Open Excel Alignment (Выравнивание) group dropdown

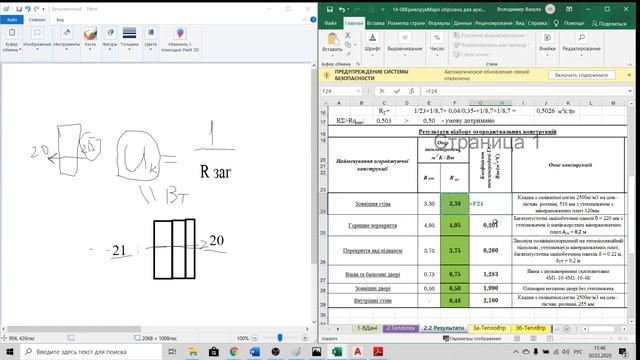tap(404, 45)
